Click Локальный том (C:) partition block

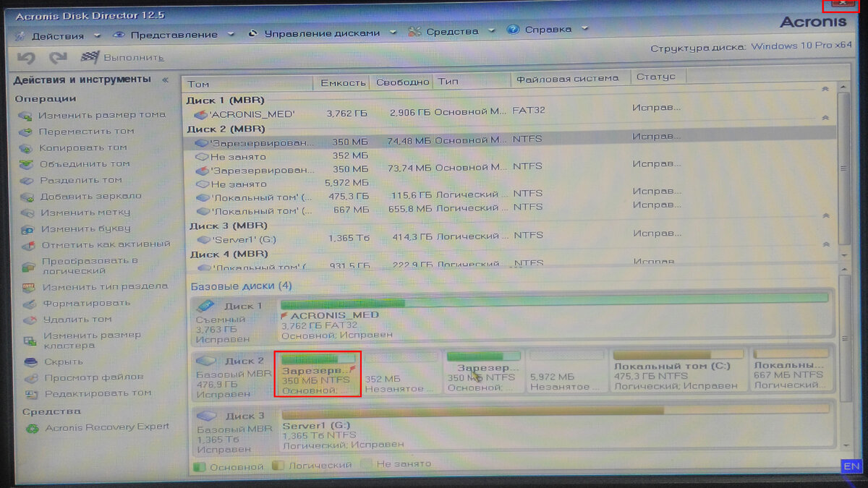[x=678, y=371]
